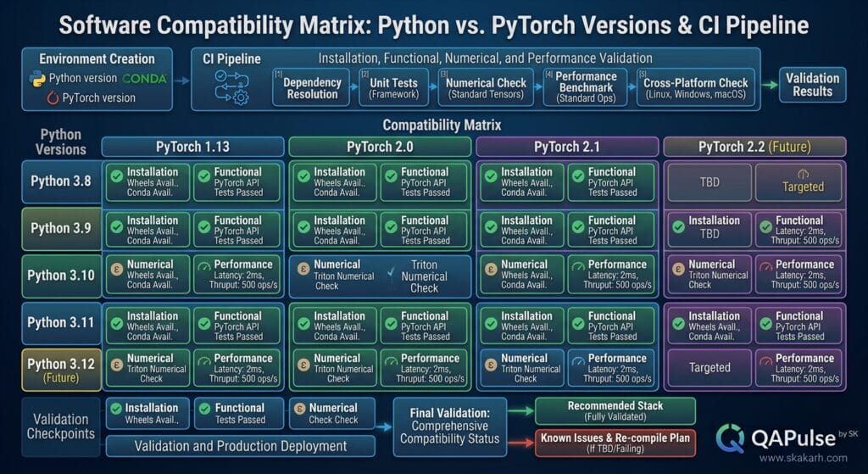Click the Unit Tests (Framework) pipeline step
This screenshot has width=868, height=474.
pyautogui.click(x=393, y=87)
